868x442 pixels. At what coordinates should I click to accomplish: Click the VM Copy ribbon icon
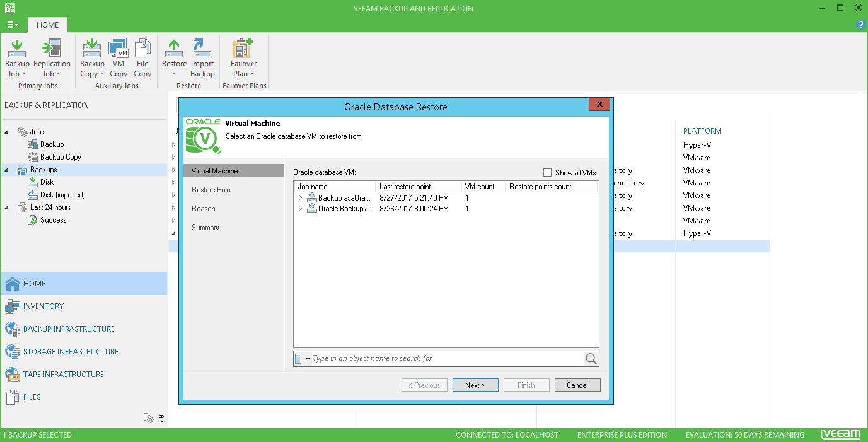click(x=119, y=57)
